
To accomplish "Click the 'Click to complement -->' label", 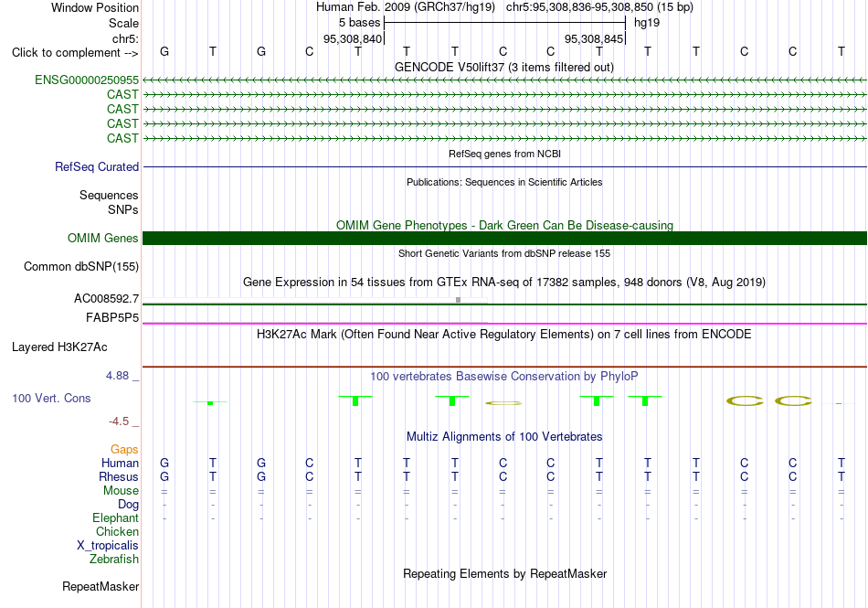I will pyautogui.click(x=75, y=53).
